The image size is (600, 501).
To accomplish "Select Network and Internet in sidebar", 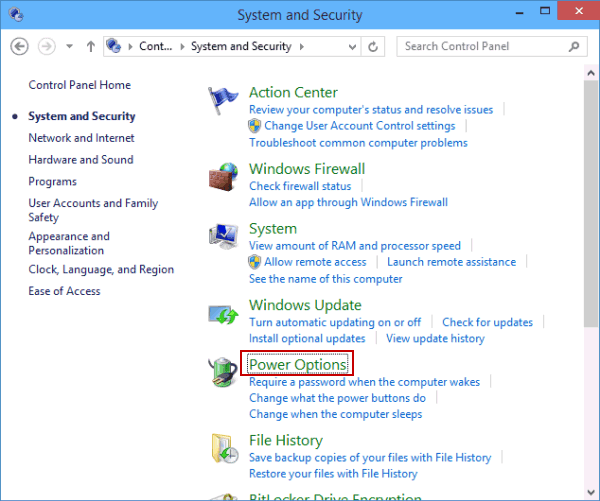I will pyautogui.click(x=81, y=138).
